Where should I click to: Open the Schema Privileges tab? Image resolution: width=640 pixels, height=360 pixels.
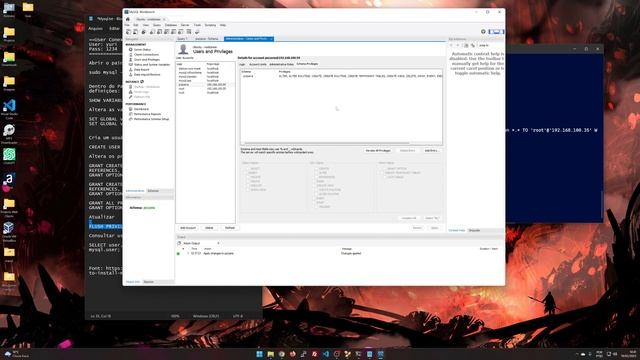point(307,64)
